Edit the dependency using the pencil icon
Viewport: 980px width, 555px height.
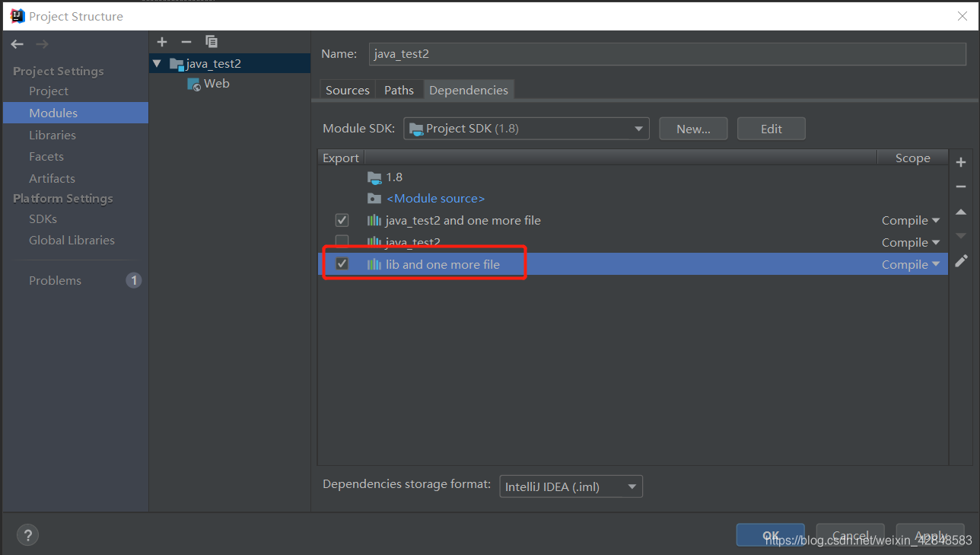tap(960, 260)
